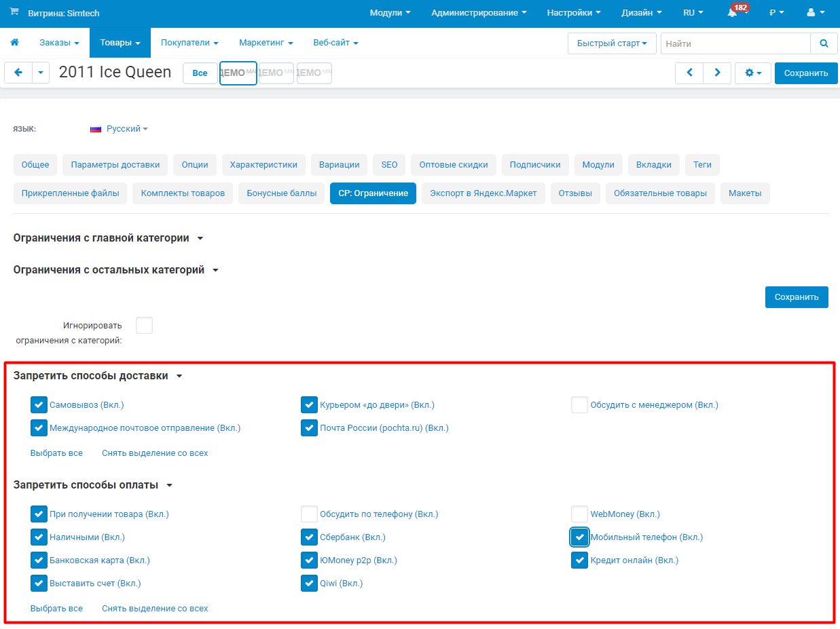Open the ₽ currency menu
The image size is (840, 629).
pyautogui.click(x=776, y=13)
